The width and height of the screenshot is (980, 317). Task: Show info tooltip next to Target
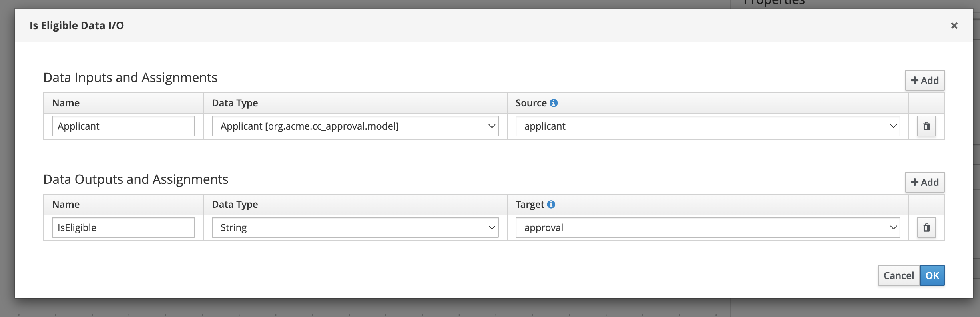click(x=551, y=205)
